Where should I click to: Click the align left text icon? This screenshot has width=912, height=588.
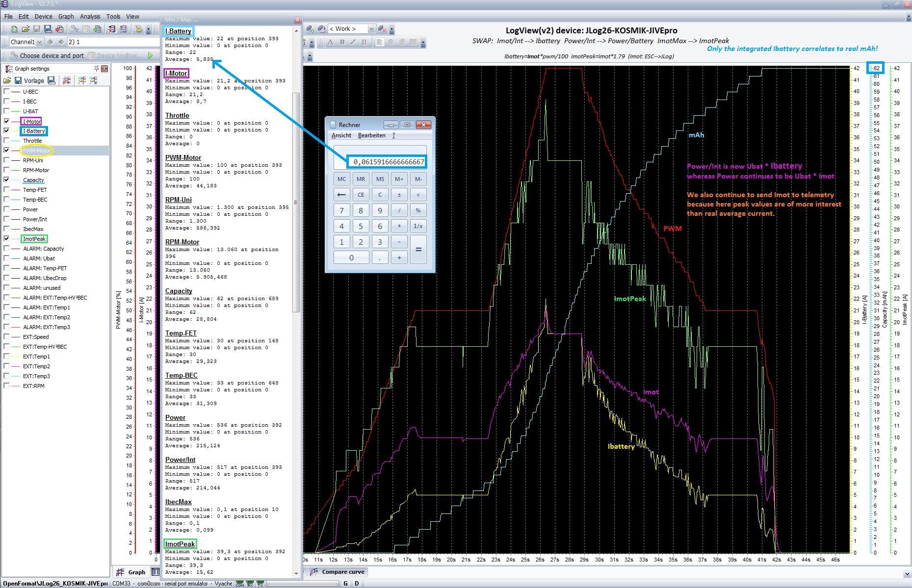click(380, 42)
